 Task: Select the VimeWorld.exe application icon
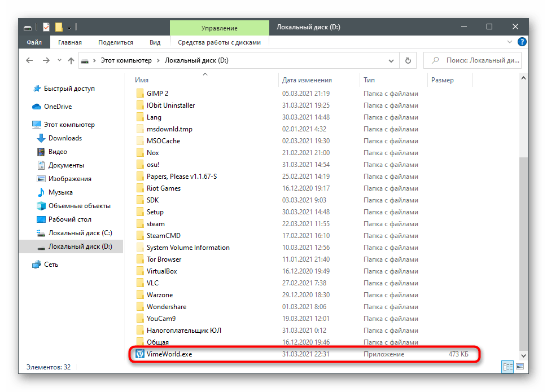[x=140, y=354]
